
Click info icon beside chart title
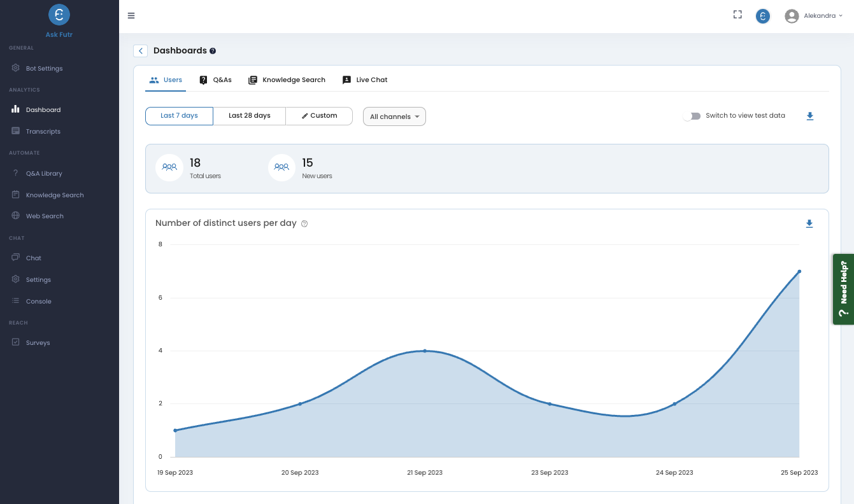(304, 223)
